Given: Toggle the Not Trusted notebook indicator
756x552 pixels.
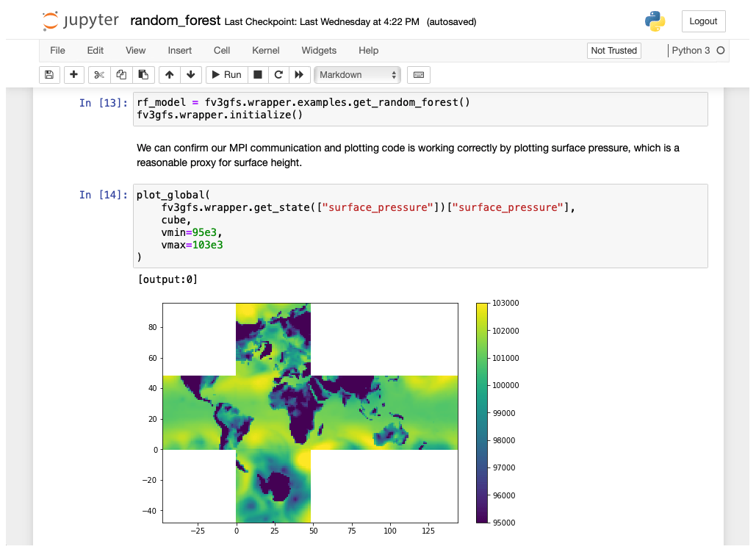Looking at the screenshot, I should (613, 51).
